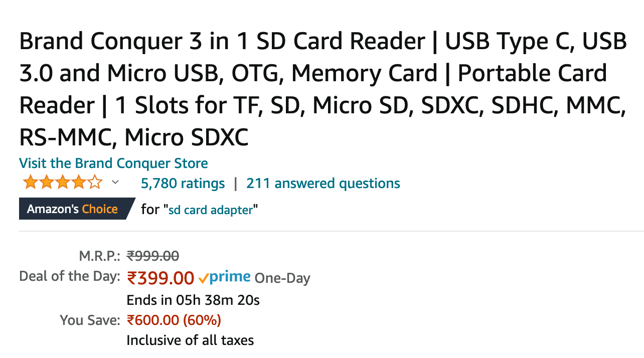Image resolution: width=644 pixels, height=358 pixels.
Task: Click the ₹399.00 deal price
Action: point(160,277)
